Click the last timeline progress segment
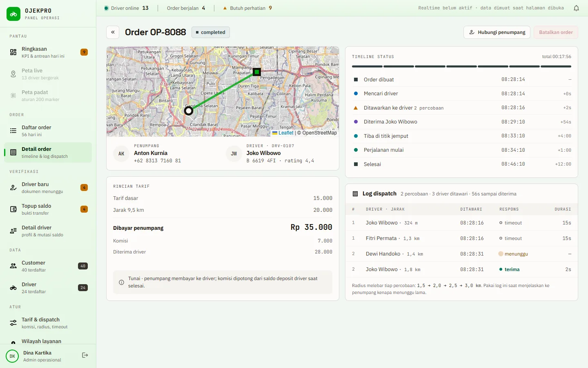The width and height of the screenshot is (588, 368). (556, 66)
